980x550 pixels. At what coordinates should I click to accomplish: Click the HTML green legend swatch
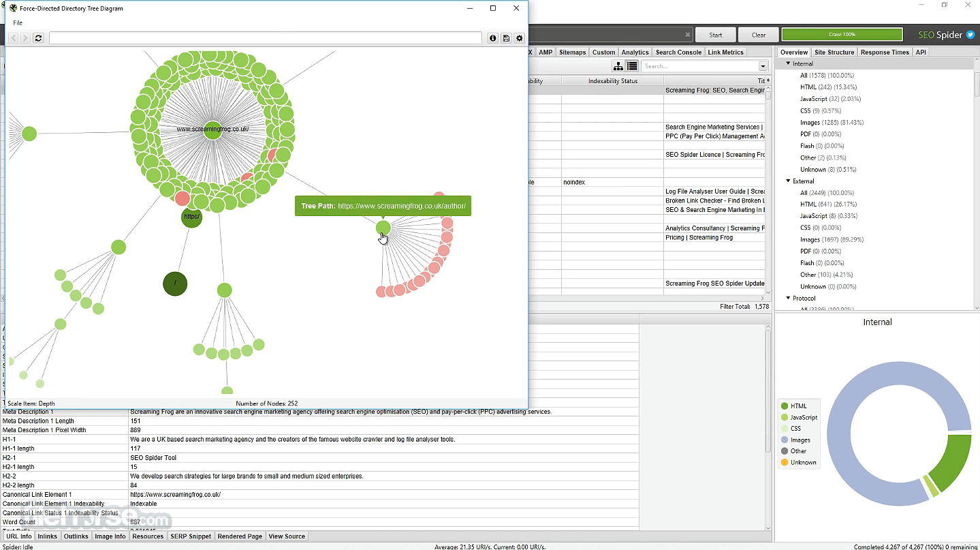[x=785, y=406]
